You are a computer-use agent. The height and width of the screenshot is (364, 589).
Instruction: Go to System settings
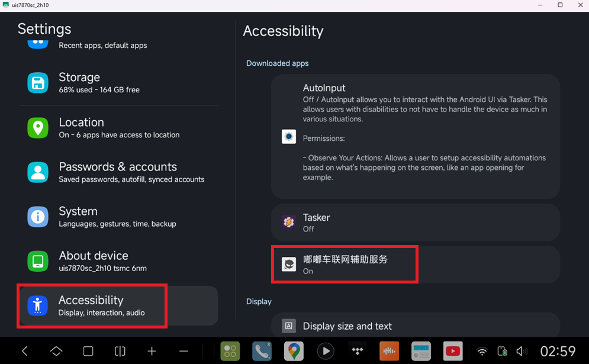click(x=118, y=217)
